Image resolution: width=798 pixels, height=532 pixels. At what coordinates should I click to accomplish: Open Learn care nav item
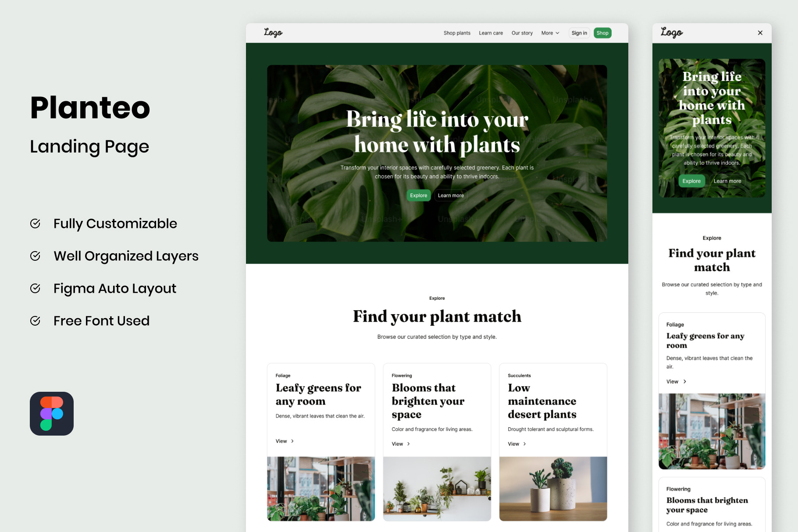[x=491, y=33]
